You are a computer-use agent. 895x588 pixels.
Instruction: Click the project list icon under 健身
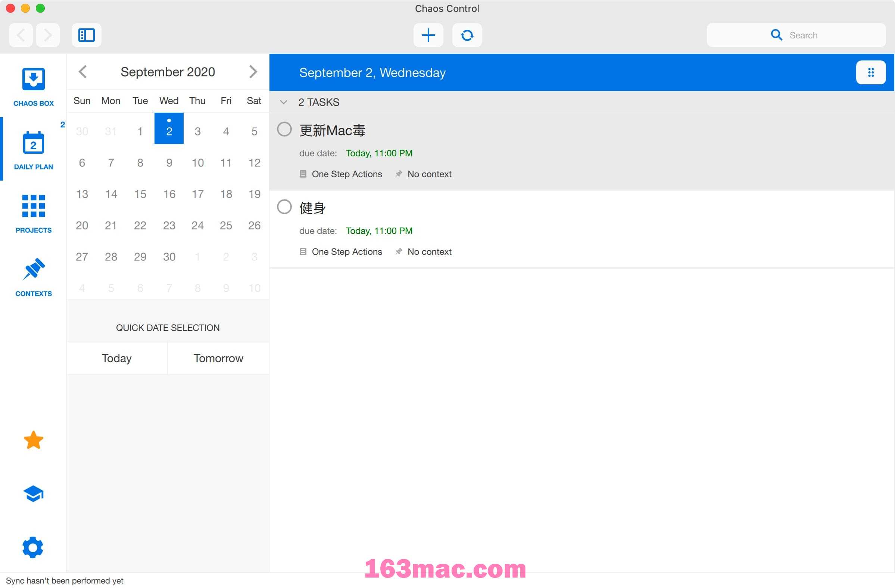[x=303, y=251]
